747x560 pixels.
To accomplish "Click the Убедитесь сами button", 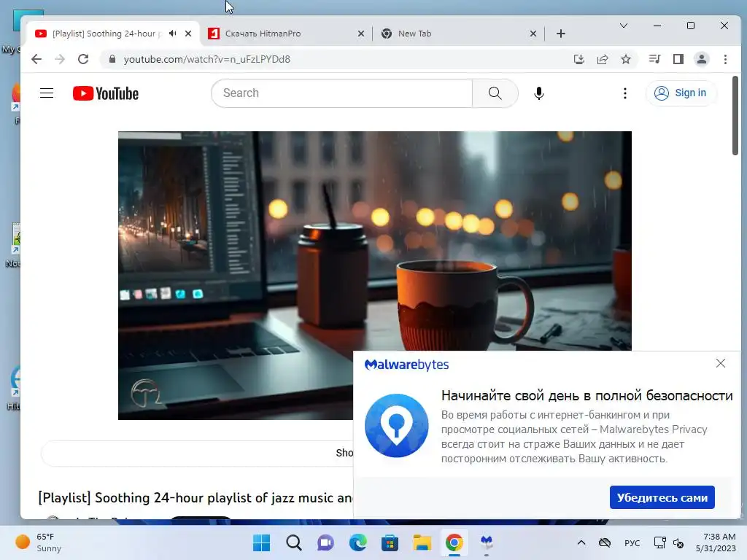I will (x=662, y=497).
